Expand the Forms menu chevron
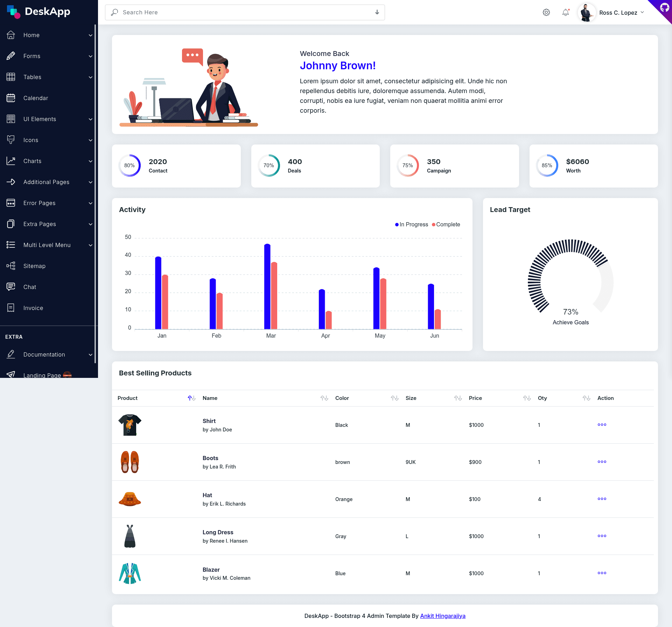 (x=91, y=56)
